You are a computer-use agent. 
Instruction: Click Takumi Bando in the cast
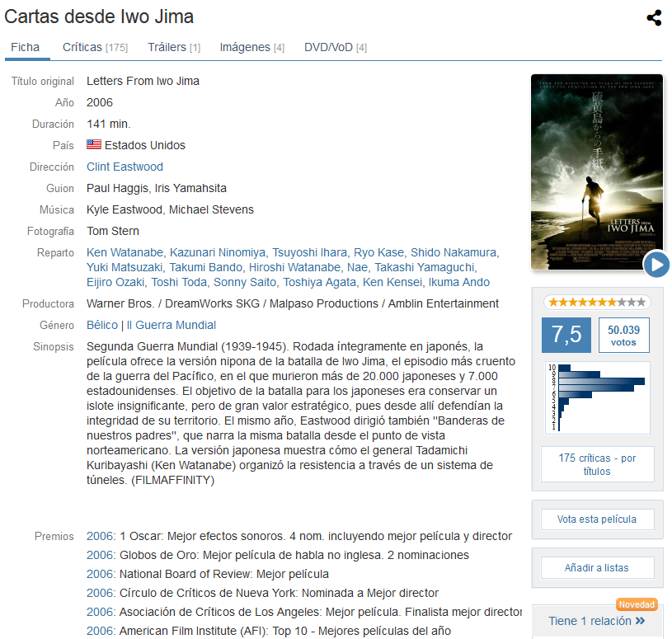(205, 267)
